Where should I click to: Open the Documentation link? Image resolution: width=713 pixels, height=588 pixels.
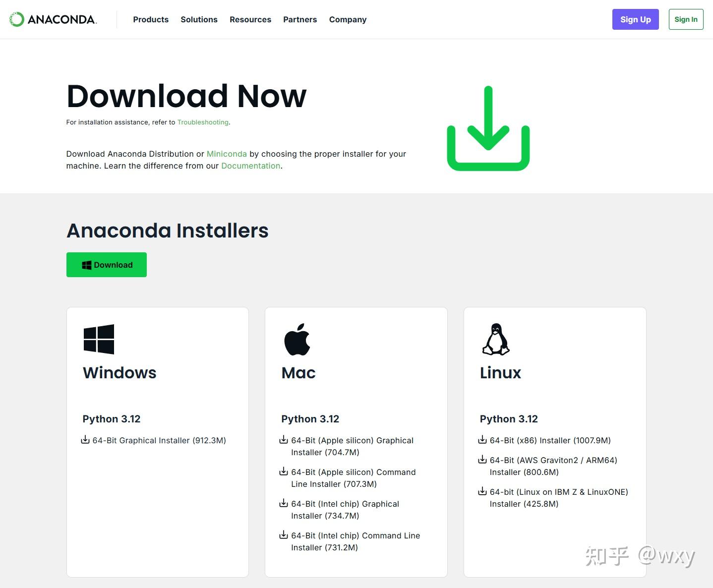point(251,166)
